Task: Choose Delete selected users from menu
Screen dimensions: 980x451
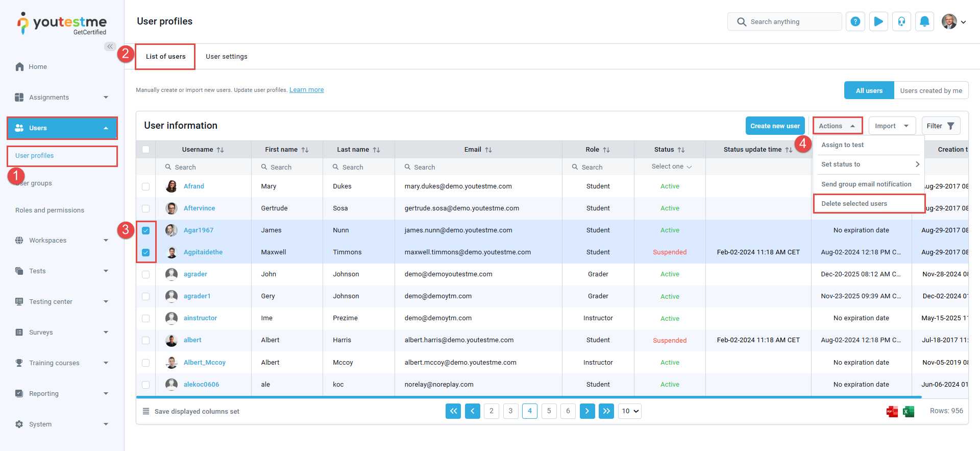Action: (854, 204)
